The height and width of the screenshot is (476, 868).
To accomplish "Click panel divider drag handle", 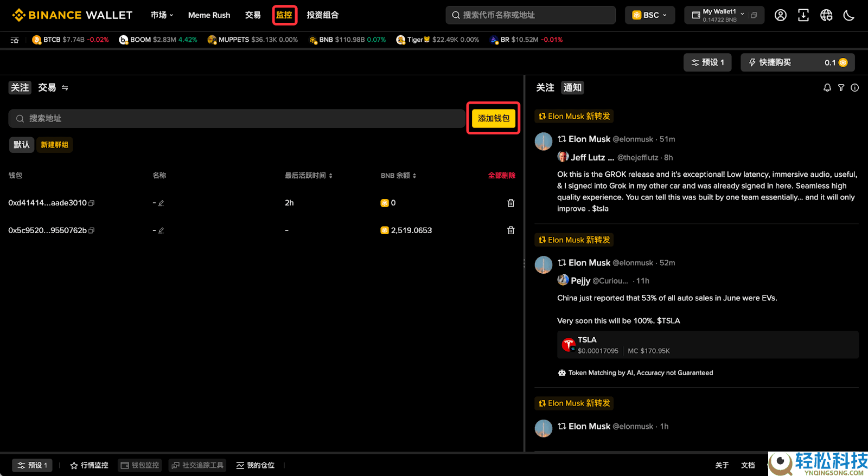I will click(524, 263).
